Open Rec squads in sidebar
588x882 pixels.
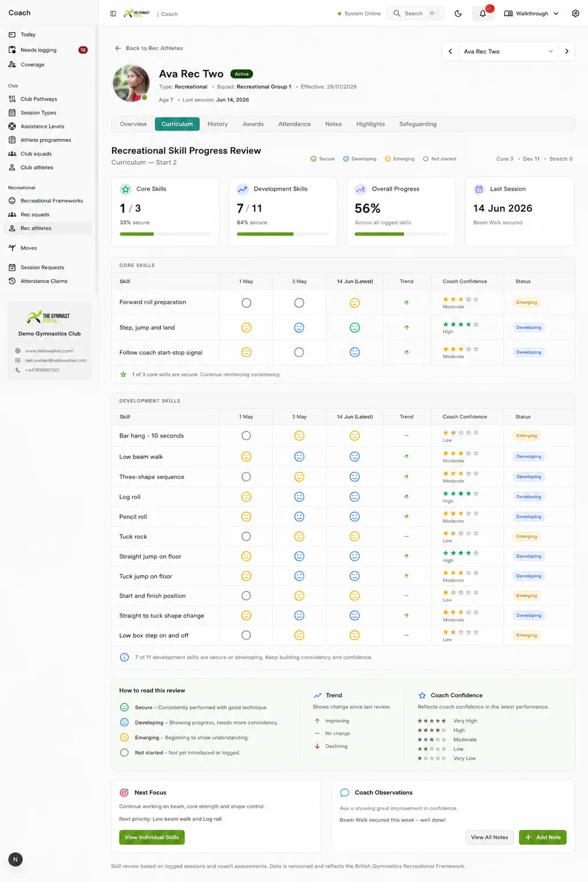click(48, 215)
